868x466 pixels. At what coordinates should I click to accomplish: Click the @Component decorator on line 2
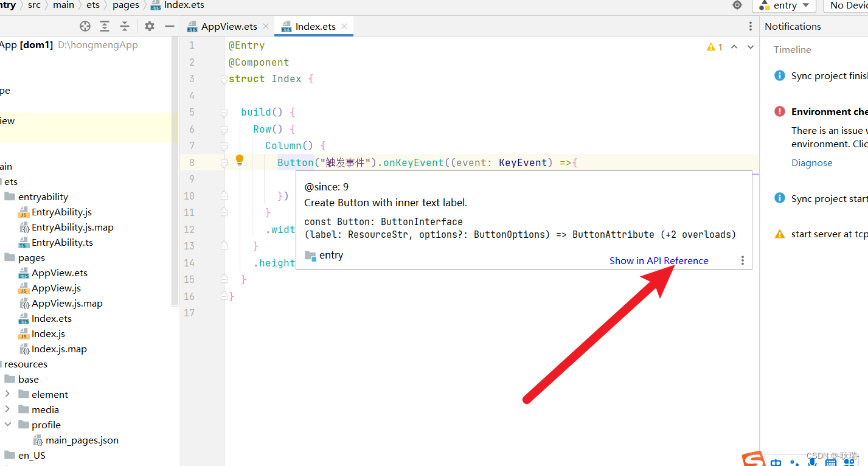(259, 62)
